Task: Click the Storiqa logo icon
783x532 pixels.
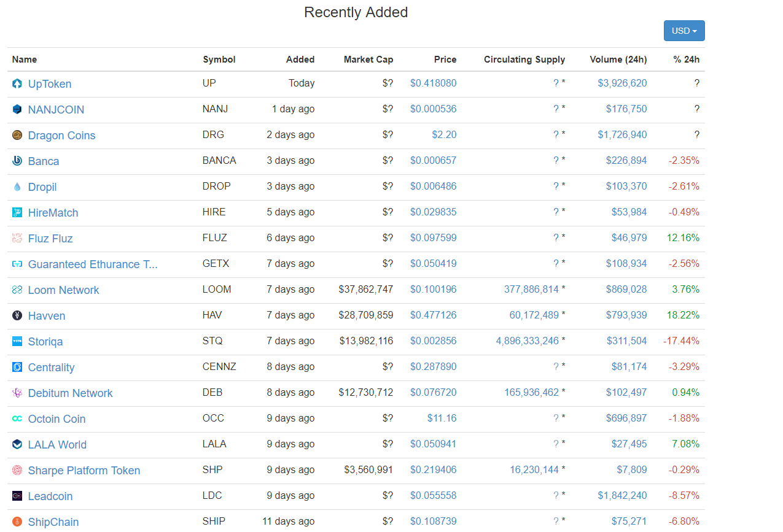Action: click(17, 342)
